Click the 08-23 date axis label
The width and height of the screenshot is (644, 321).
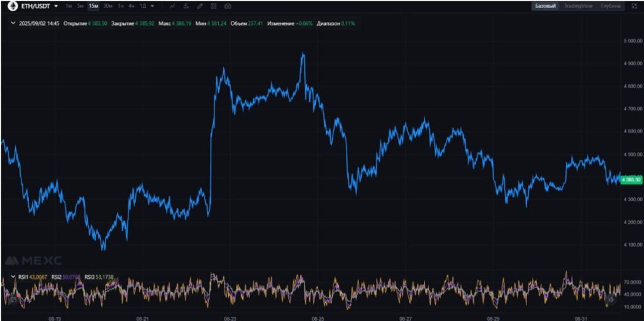click(230, 318)
